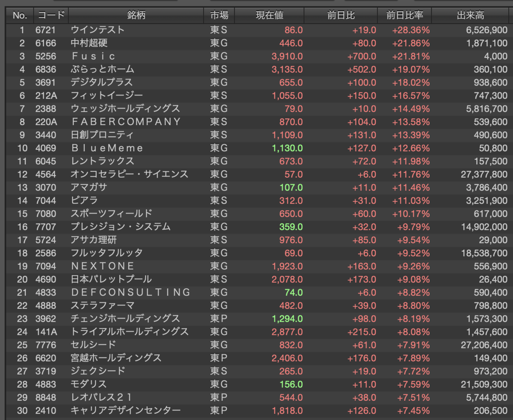
Task: Select the セルシード stock name
Action: [93, 345]
